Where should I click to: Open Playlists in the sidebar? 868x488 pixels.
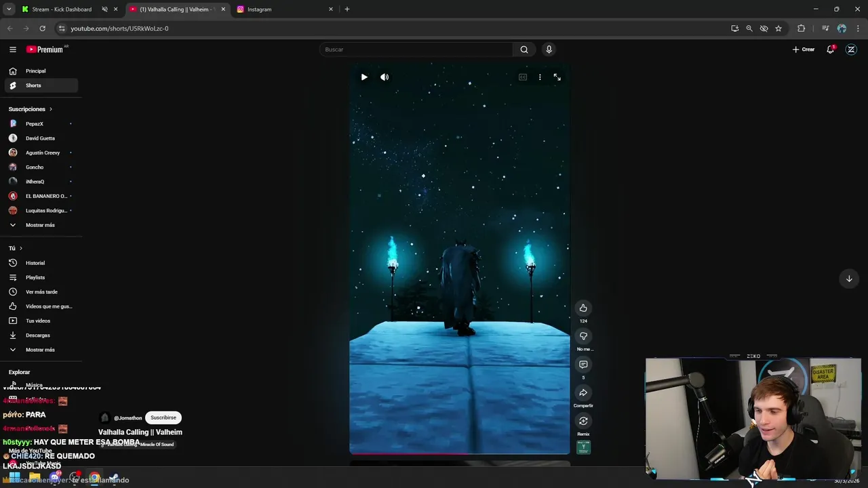click(41, 277)
